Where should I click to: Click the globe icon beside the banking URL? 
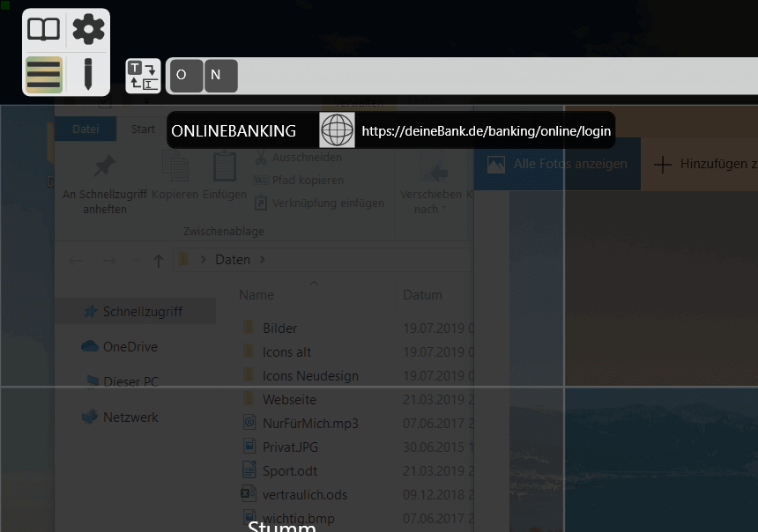pyautogui.click(x=337, y=130)
